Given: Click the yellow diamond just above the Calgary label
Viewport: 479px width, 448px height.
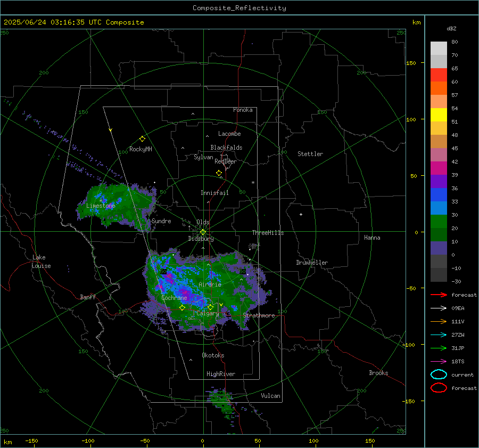Looking at the screenshot, I should 210,307.
